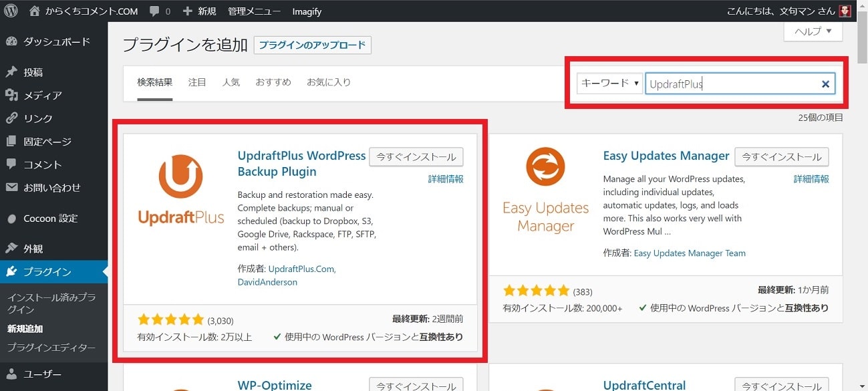This screenshot has height=391, width=868.
Task: Switch to the 人気 tab
Action: [x=231, y=82]
